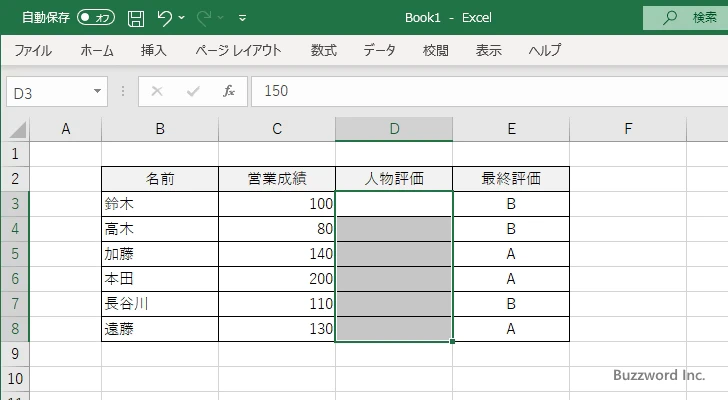Click the cell with value 200
Image resolution: width=728 pixels, height=400 pixels.
pyautogui.click(x=277, y=279)
